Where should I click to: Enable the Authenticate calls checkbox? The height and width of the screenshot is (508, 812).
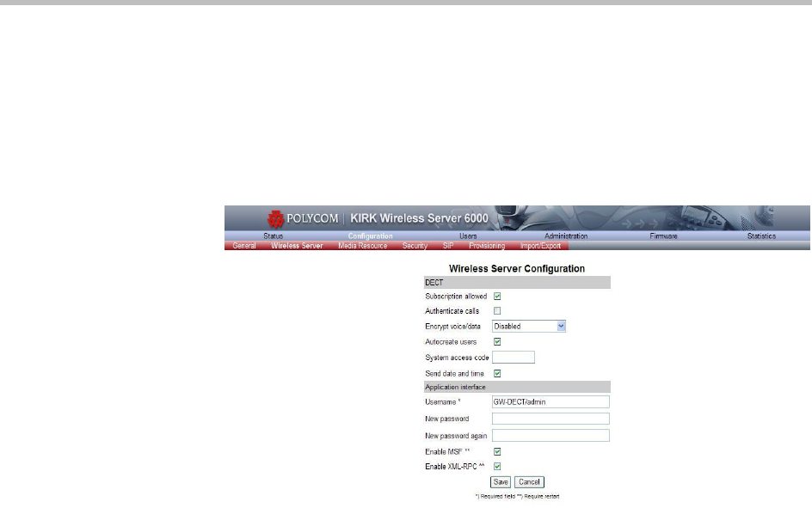pos(497,311)
